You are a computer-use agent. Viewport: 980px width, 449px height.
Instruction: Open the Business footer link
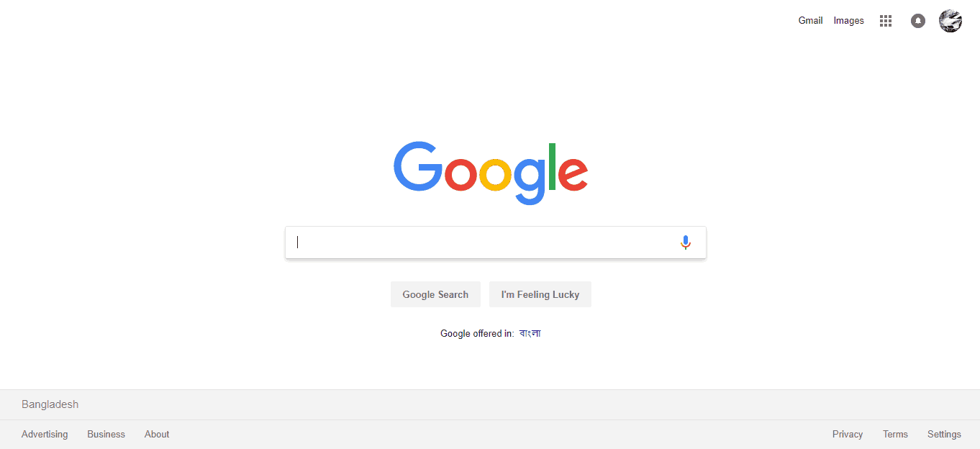tap(106, 434)
